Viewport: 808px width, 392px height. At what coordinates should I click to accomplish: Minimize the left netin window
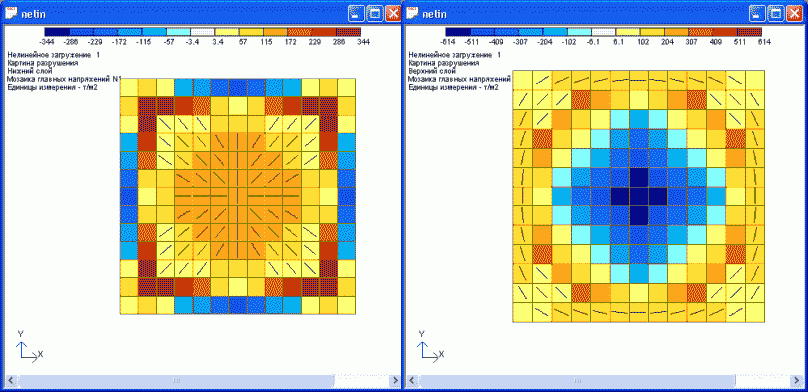click(356, 14)
